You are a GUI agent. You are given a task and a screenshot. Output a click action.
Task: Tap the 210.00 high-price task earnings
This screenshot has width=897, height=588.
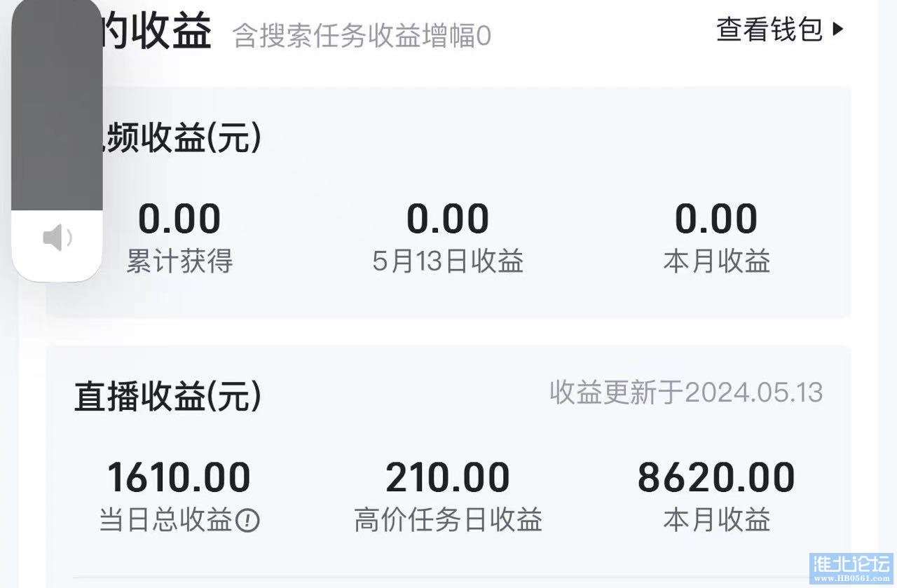[448, 478]
